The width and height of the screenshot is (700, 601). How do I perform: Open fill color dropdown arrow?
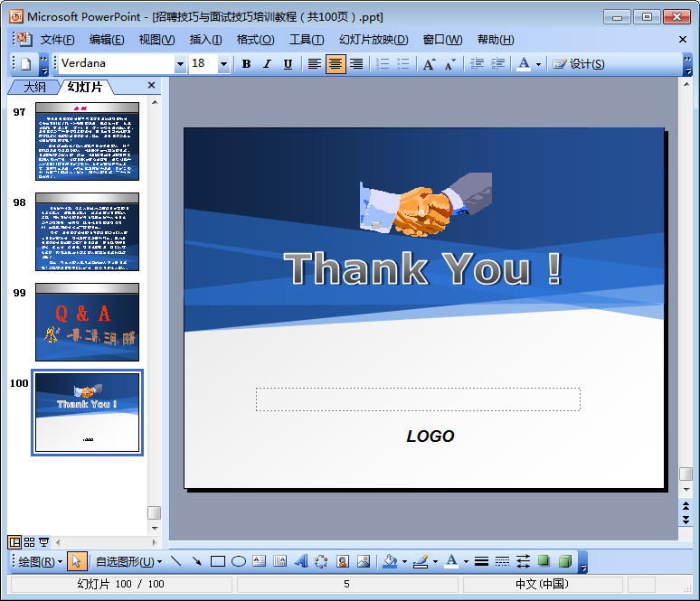coord(404,562)
